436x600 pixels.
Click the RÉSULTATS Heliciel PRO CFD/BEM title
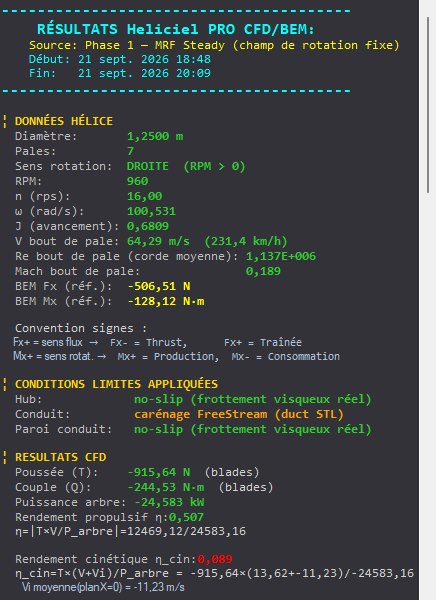pos(176,29)
